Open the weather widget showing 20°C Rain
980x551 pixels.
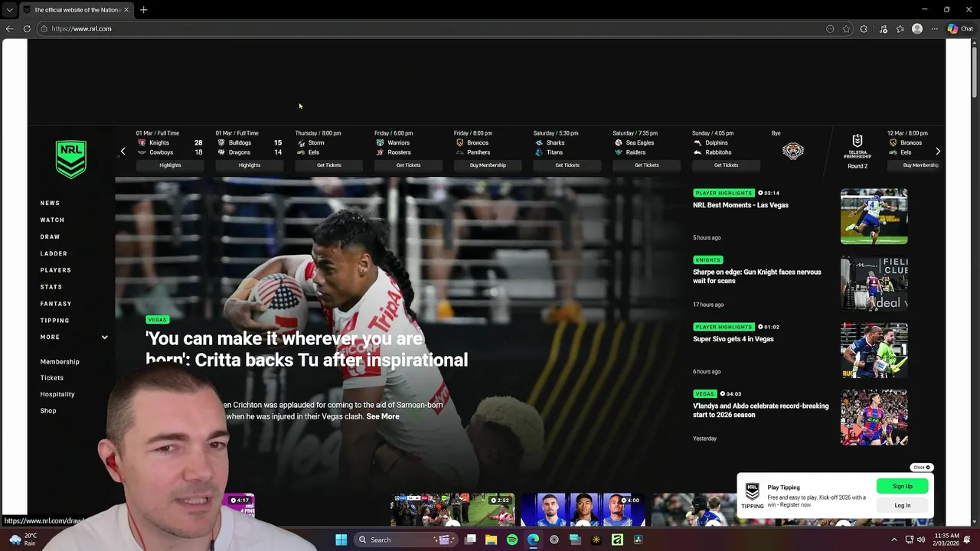(x=22, y=540)
